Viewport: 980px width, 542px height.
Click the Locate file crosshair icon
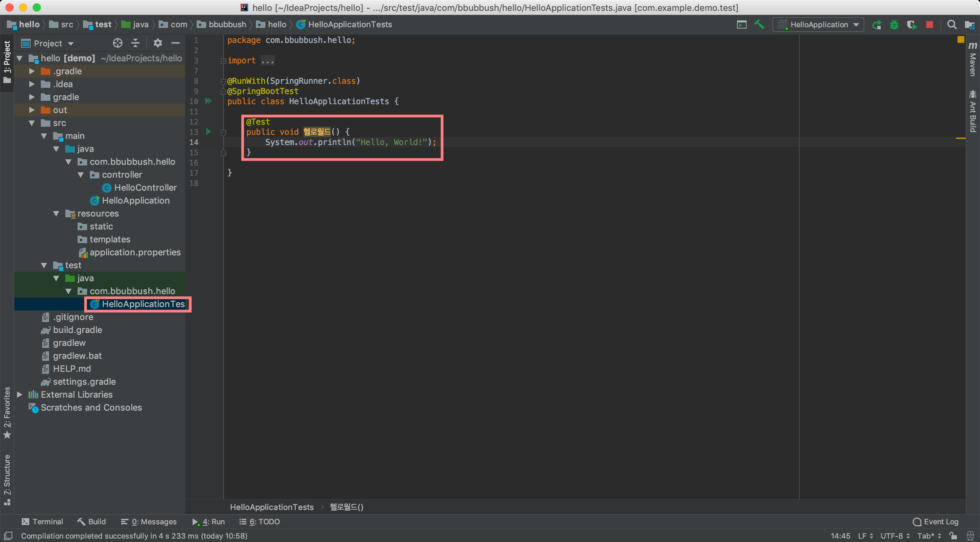(x=117, y=43)
